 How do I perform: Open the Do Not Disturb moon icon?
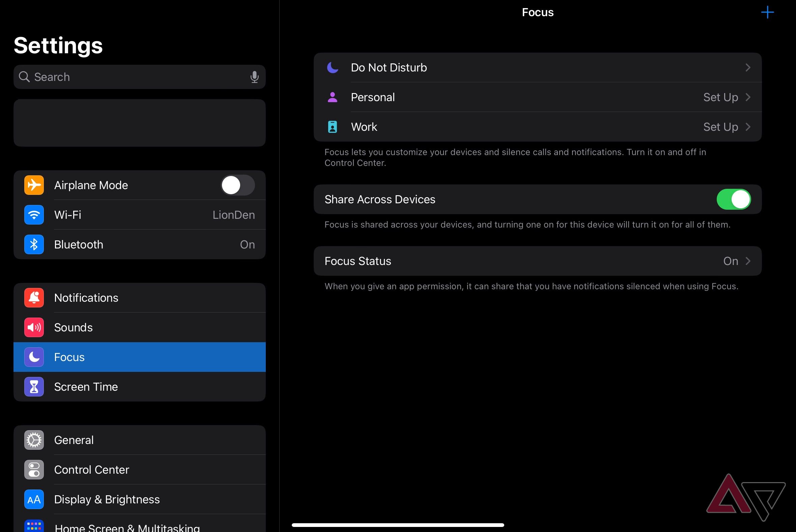pos(333,67)
